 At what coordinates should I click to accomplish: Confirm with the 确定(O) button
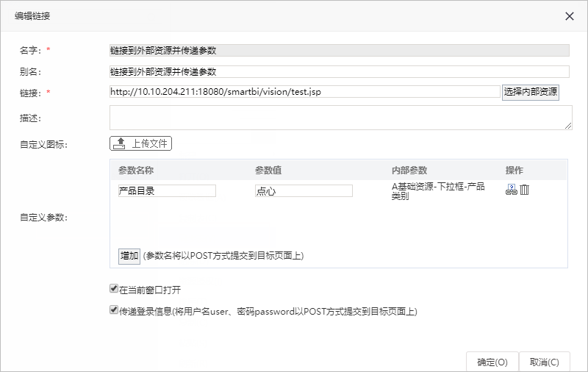click(x=492, y=362)
